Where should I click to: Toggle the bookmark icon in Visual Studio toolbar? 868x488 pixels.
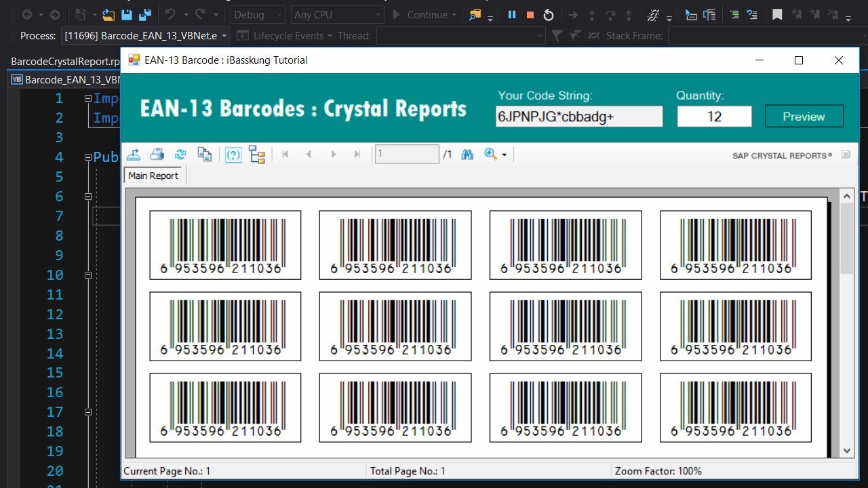coord(777,15)
